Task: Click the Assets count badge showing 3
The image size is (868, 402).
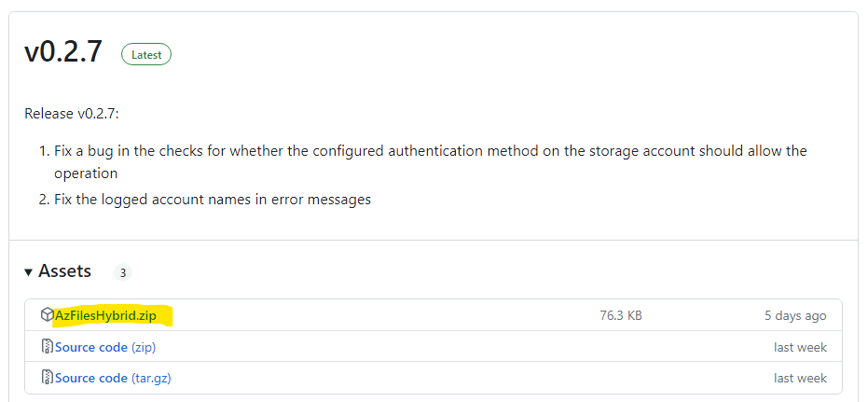Action: 123,273
